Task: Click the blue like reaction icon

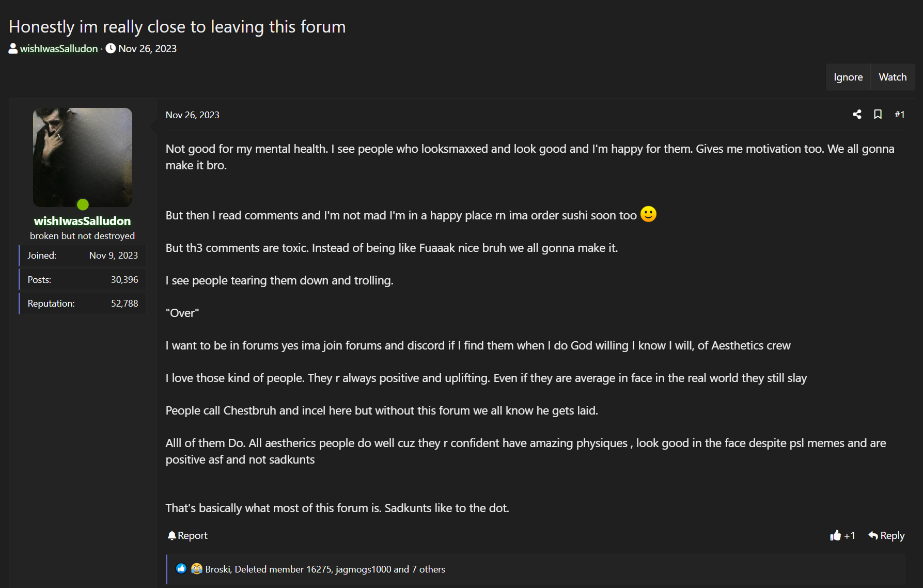Action: [181, 568]
